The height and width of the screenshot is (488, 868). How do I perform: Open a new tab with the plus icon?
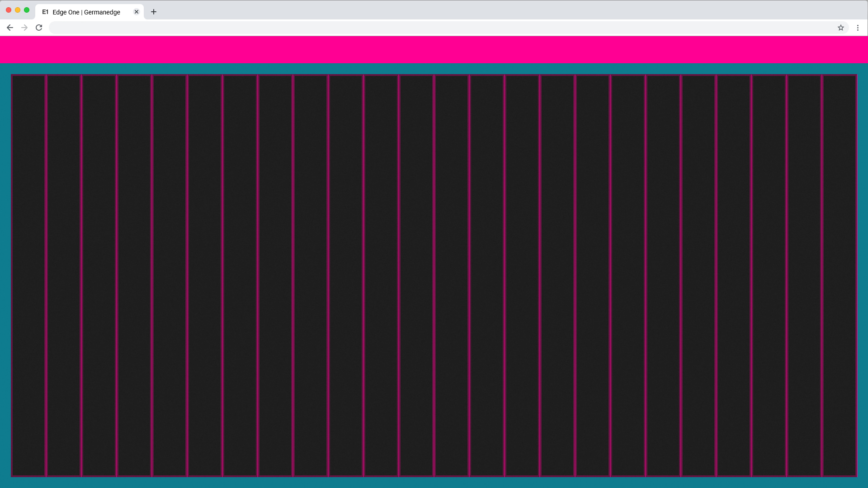(x=154, y=12)
